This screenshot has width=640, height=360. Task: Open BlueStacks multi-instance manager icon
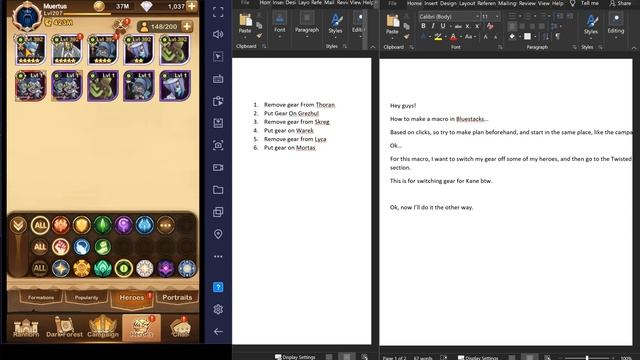coord(218,212)
